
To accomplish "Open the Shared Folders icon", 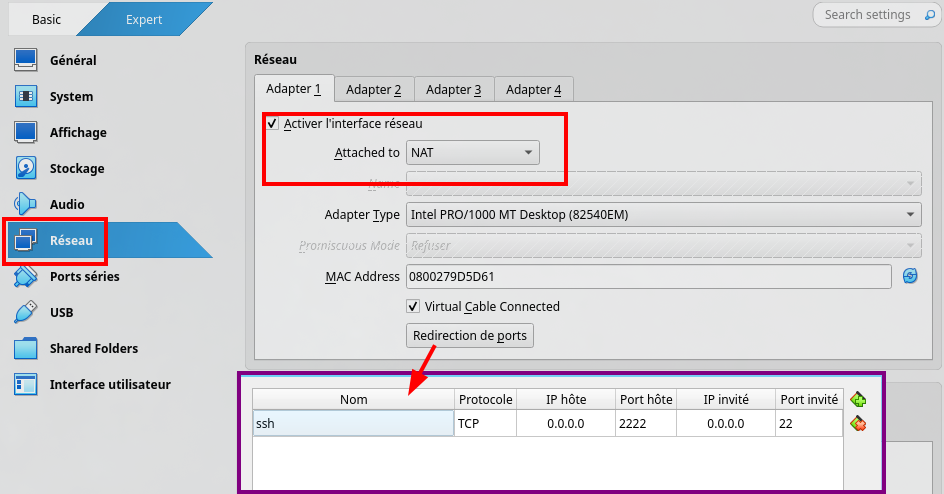I will [25, 348].
